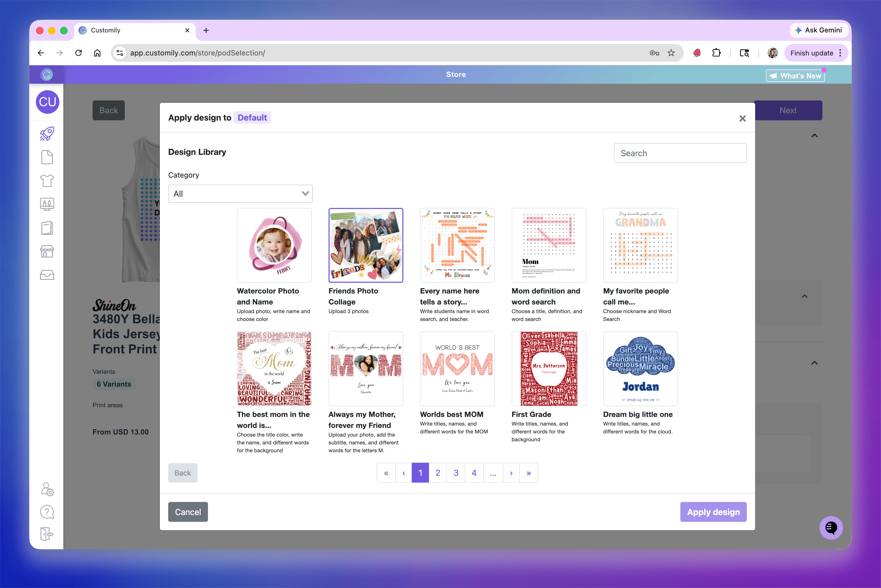Reload the browser page
881x588 pixels.
pyautogui.click(x=78, y=53)
